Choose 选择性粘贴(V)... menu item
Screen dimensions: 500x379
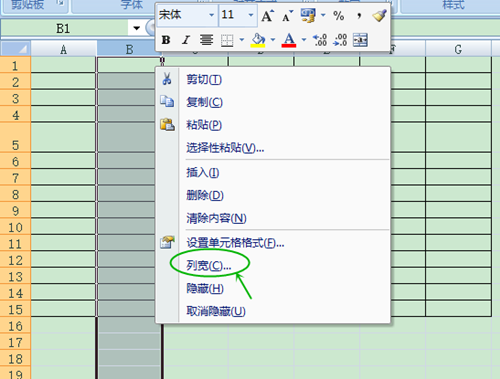[x=273, y=148]
